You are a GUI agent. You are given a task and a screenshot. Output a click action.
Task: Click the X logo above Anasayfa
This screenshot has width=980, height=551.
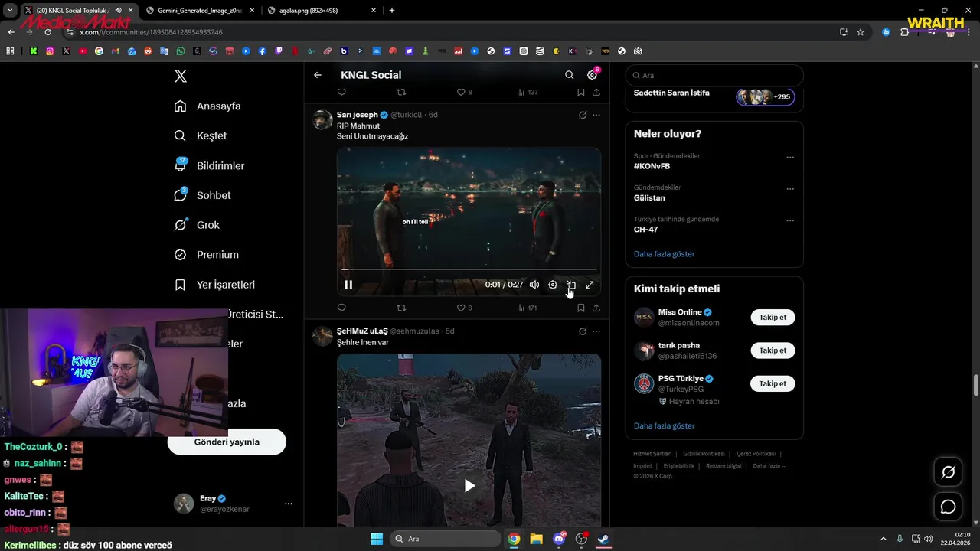coord(180,76)
